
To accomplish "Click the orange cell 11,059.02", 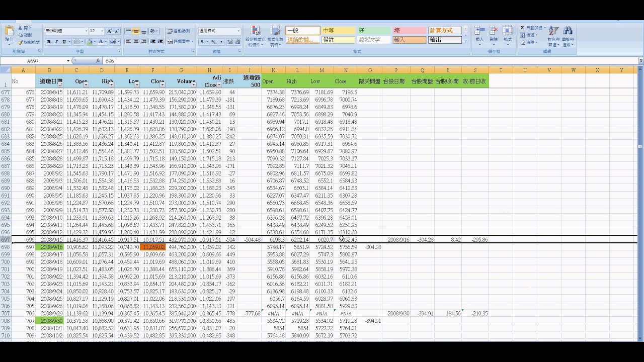I will (x=152, y=247).
